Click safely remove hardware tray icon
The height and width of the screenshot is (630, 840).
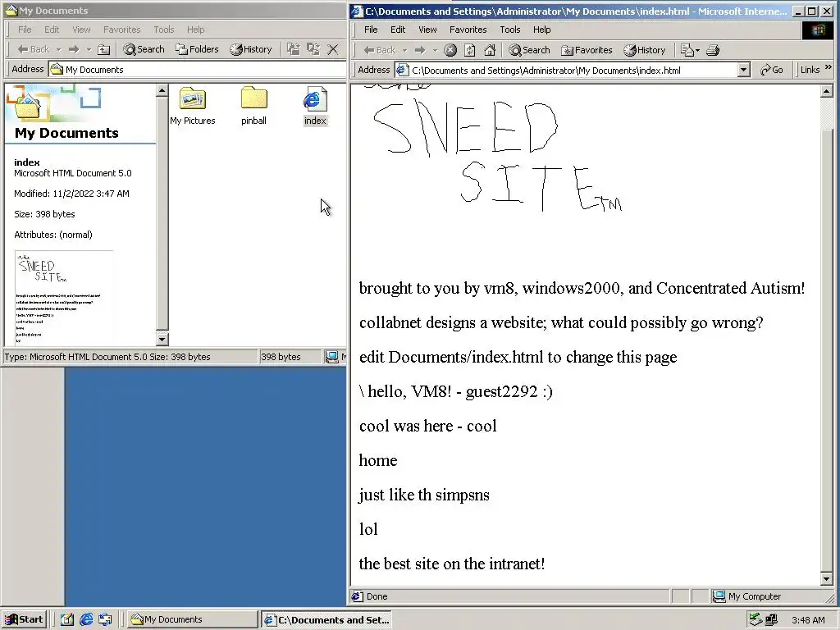tap(756, 620)
